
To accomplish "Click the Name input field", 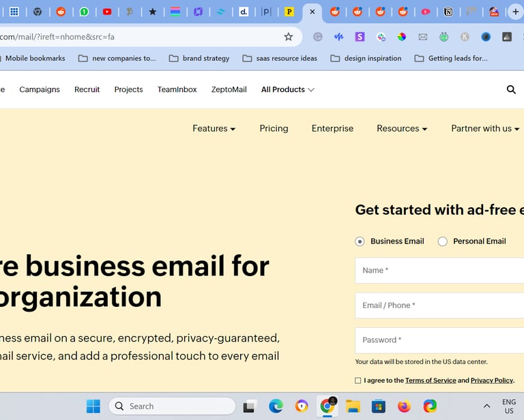I will [439, 271].
